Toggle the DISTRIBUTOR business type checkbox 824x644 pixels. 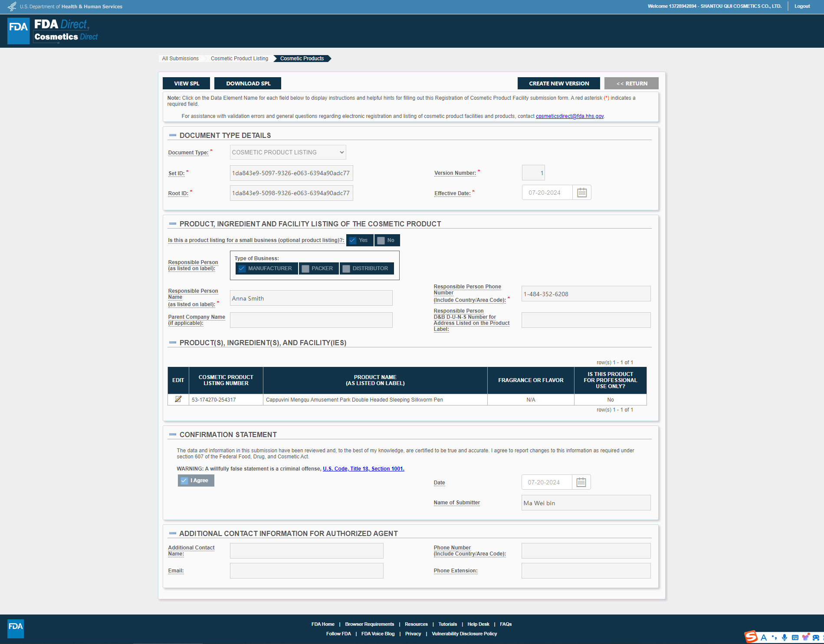346,268
